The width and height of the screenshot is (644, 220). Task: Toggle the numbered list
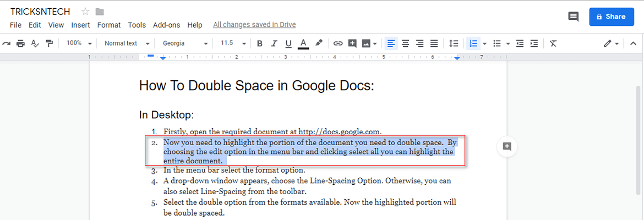click(473, 43)
